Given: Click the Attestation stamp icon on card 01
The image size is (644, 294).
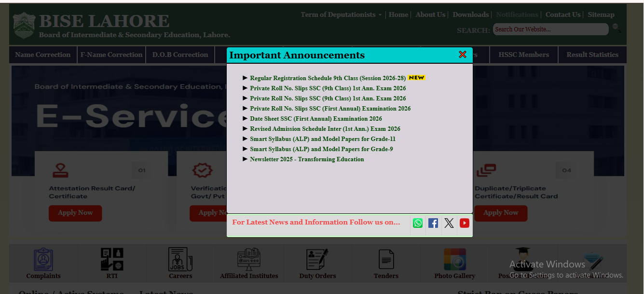Looking at the screenshot, I should [60, 170].
